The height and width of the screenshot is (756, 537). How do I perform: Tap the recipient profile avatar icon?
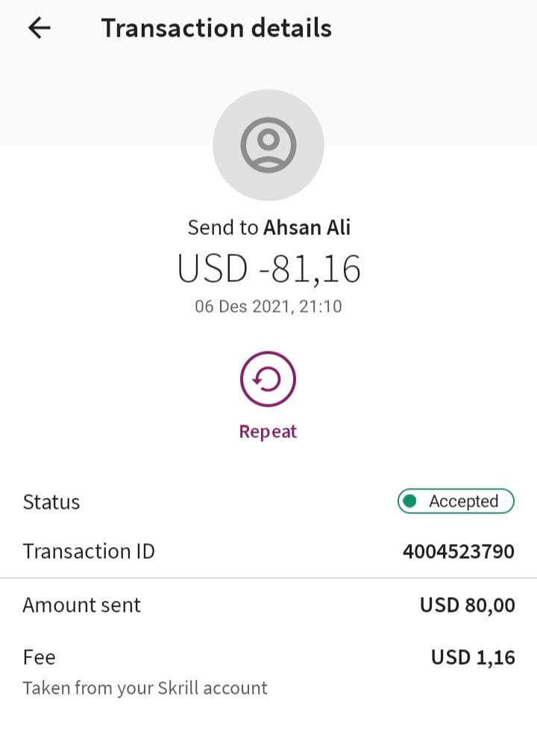click(x=268, y=145)
